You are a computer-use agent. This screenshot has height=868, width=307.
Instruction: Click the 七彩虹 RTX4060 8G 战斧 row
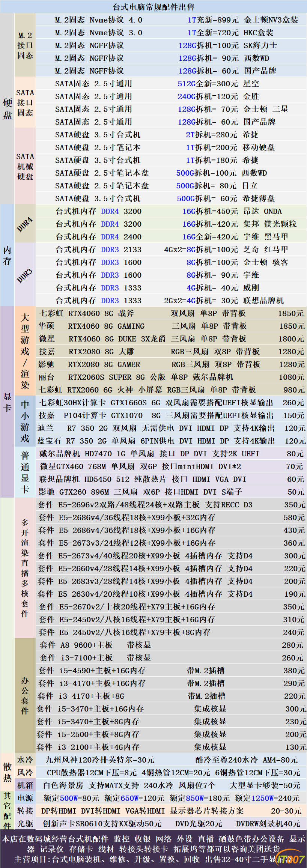[x=171, y=313]
